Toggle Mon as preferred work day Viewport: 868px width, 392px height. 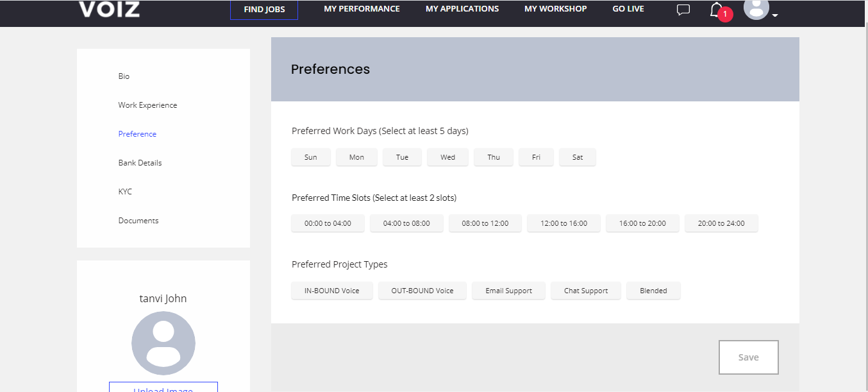(x=356, y=157)
